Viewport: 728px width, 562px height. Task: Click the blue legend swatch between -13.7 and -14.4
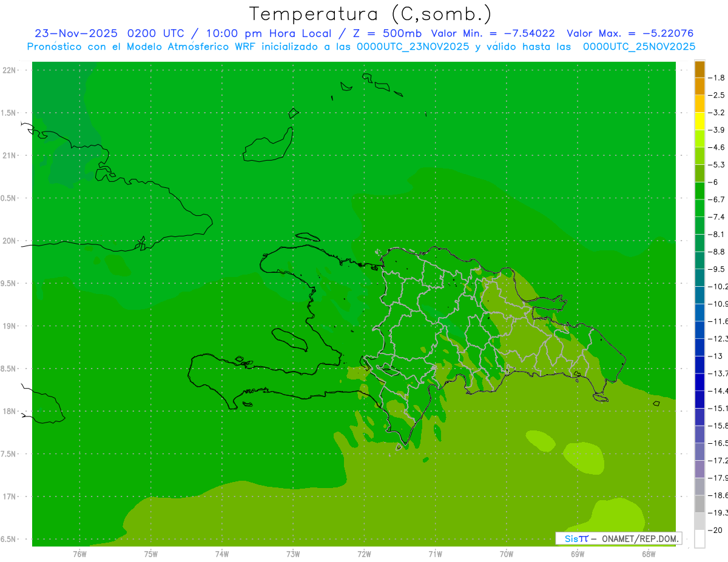(699, 382)
